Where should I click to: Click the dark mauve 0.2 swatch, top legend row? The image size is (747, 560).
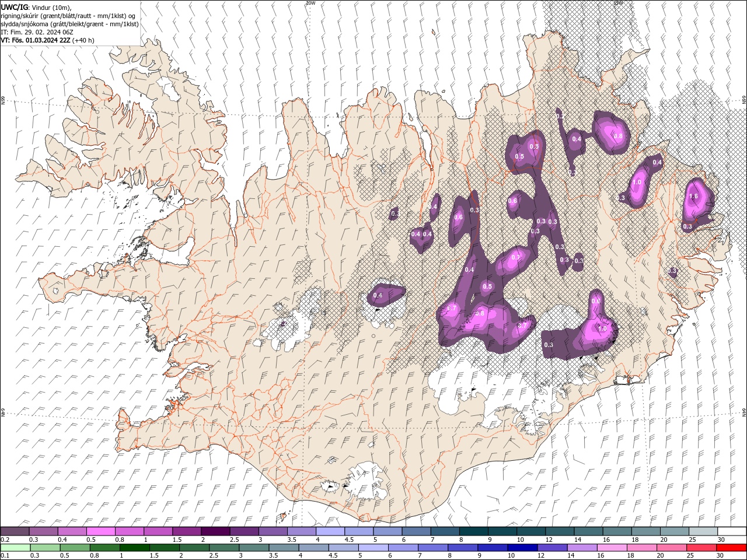coord(15,531)
